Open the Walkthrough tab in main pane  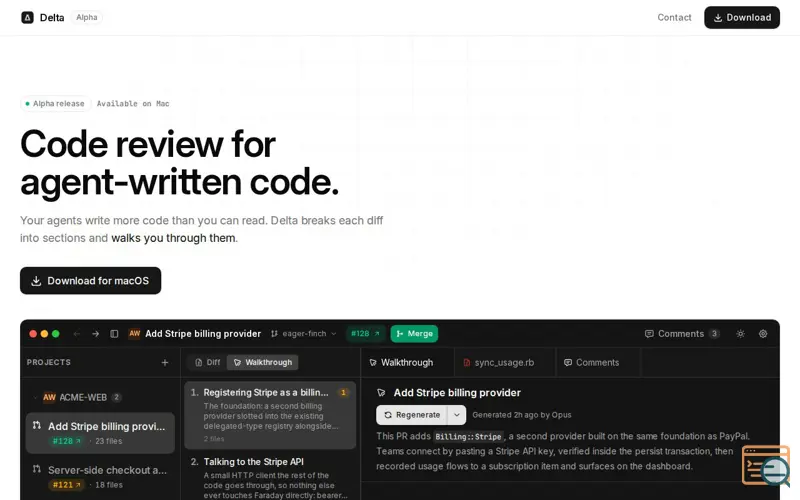[407, 362]
